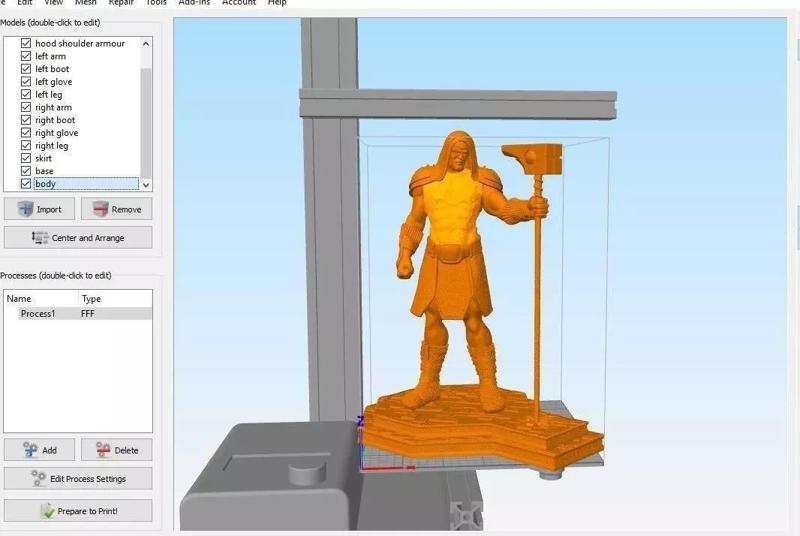
Task: Uncheck the right boot checkbox
Action: point(26,120)
